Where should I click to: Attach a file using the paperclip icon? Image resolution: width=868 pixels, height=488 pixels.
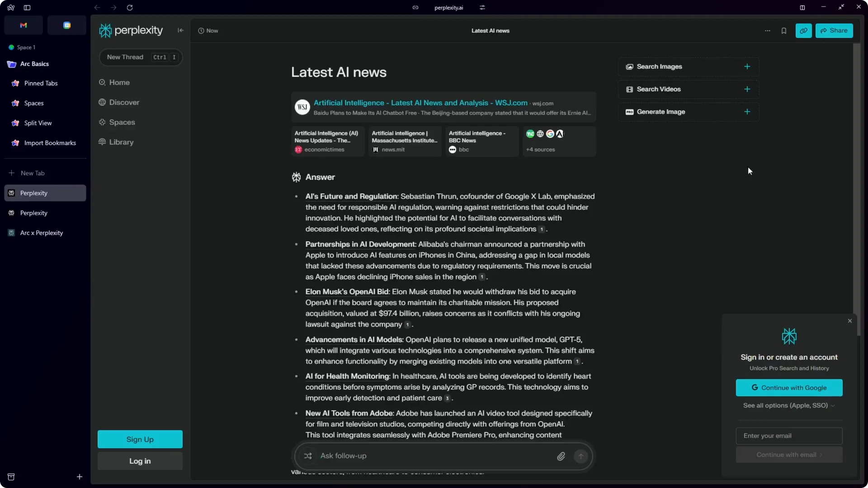pos(561,456)
